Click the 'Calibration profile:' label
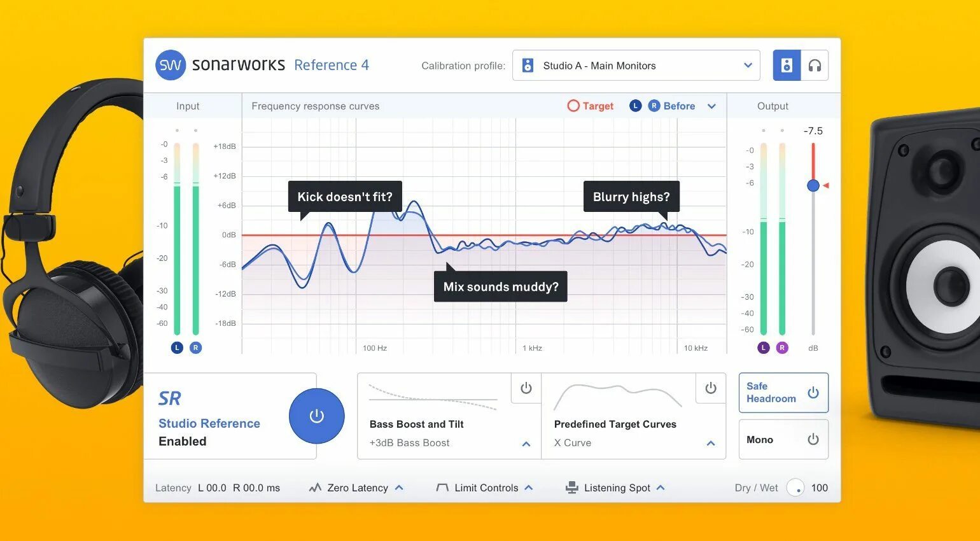The image size is (980, 541). (463, 66)
